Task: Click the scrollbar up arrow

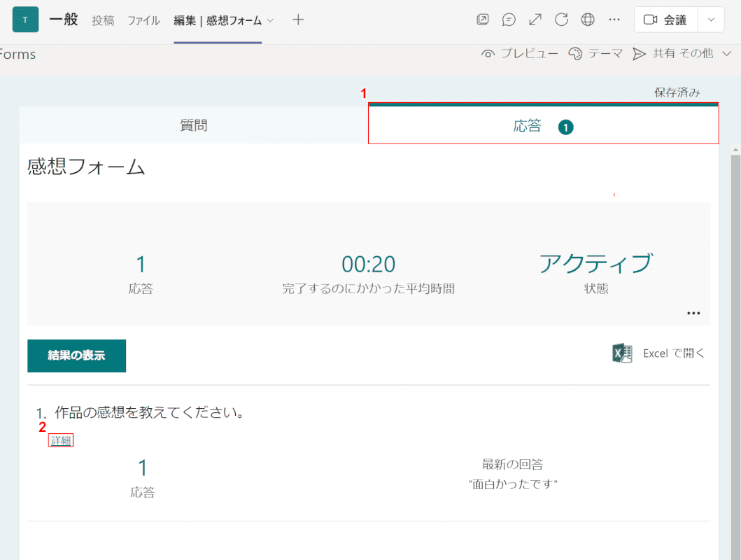Action: coord(735,150)
